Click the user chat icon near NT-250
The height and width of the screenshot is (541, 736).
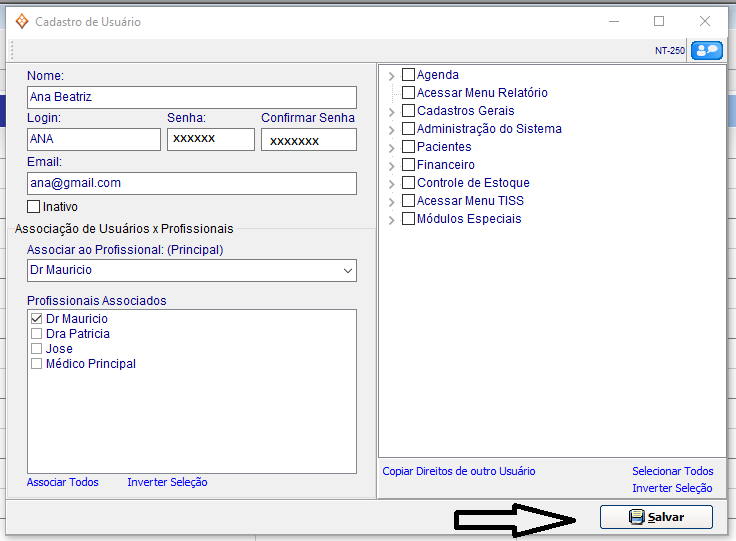(x=706, y=50)
